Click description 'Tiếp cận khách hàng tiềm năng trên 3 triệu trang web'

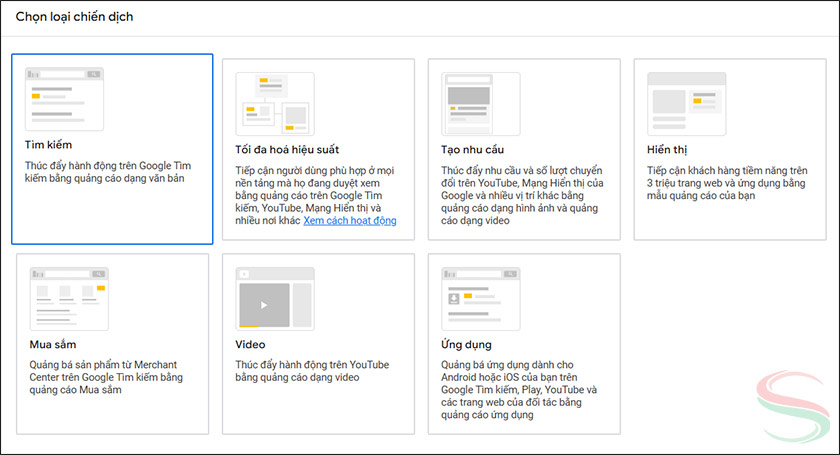pyautogui.click(x=727, y=183)
